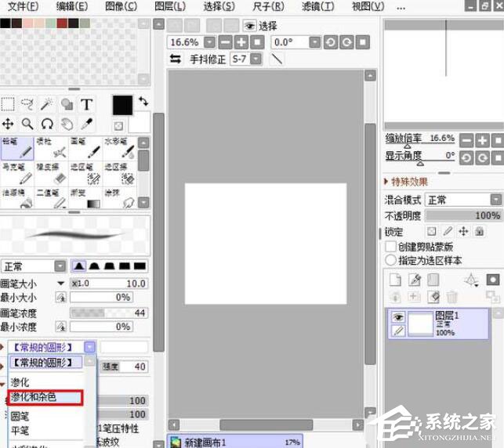Choose the 马克笔 marker tool
Screen dimensions: 504x448
[x=17, y=174]
